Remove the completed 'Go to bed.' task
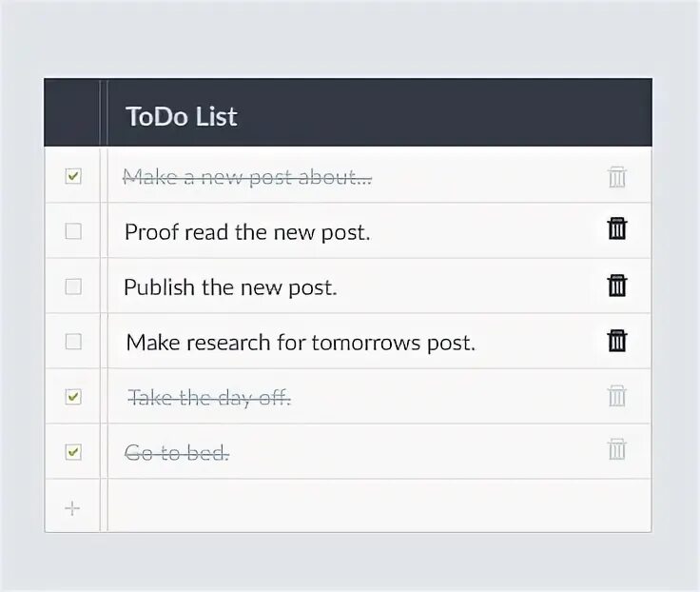The image size is (700, 592). 617,450
